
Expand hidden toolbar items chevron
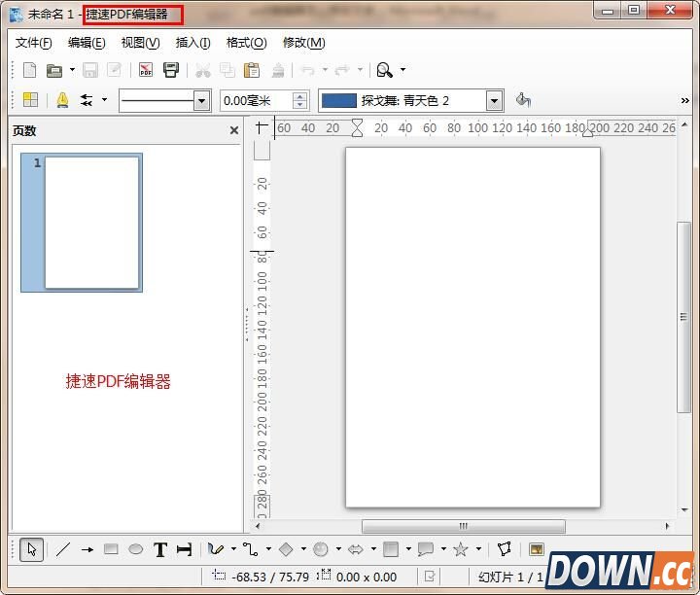(685, 100)
